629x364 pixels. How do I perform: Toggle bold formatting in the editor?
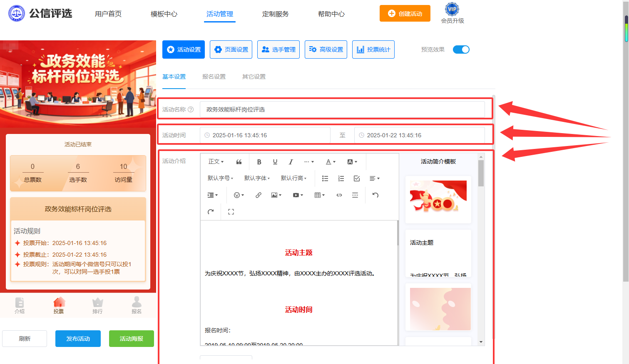click(259, 162)
